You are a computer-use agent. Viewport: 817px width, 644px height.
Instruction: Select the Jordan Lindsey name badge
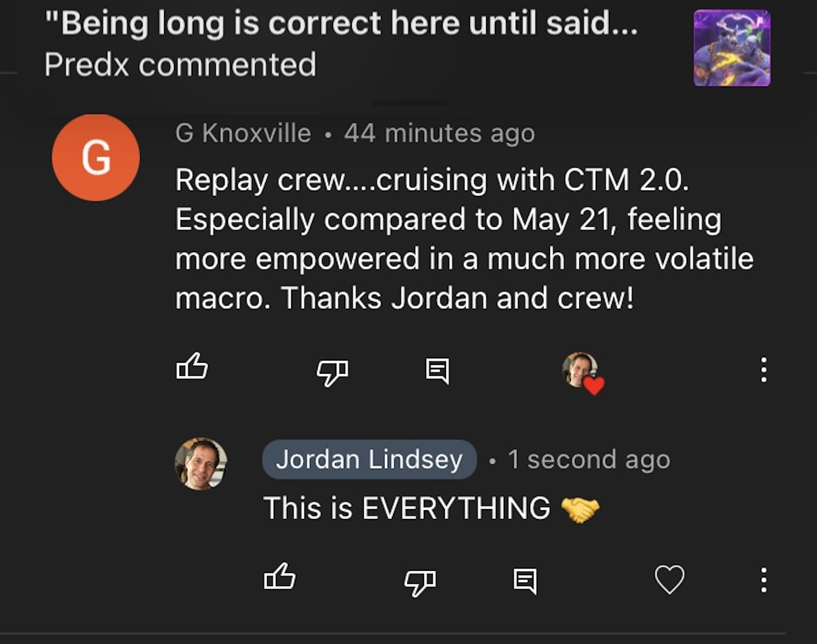tap(369, 460)
